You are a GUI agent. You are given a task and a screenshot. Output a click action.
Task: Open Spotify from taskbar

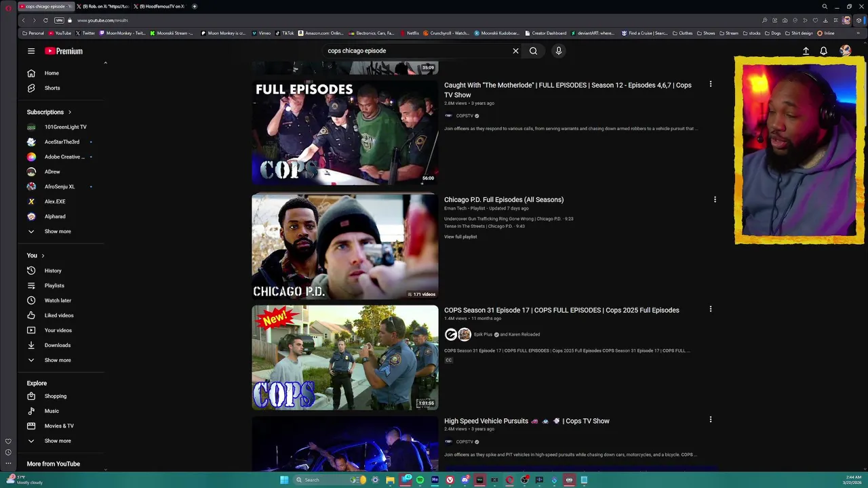click(420, 480)
